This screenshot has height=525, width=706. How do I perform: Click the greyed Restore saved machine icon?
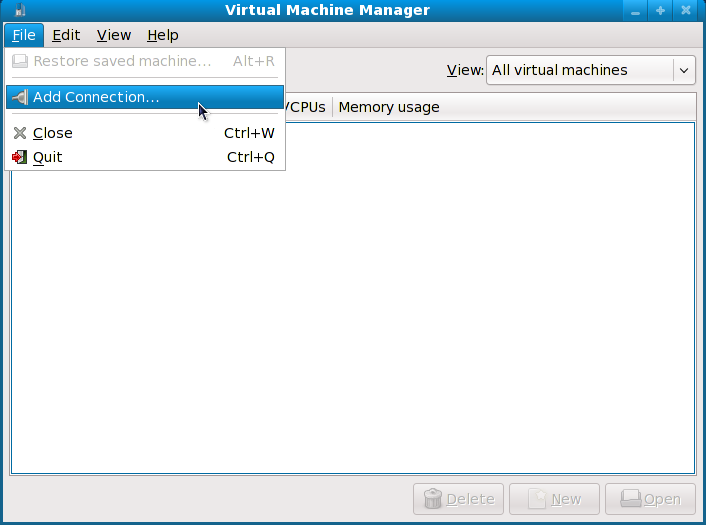[20, 61]
